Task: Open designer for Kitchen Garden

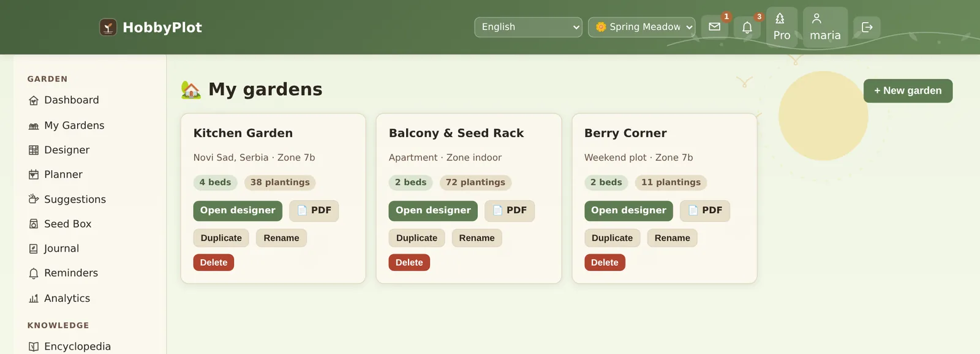Action: 238,211
